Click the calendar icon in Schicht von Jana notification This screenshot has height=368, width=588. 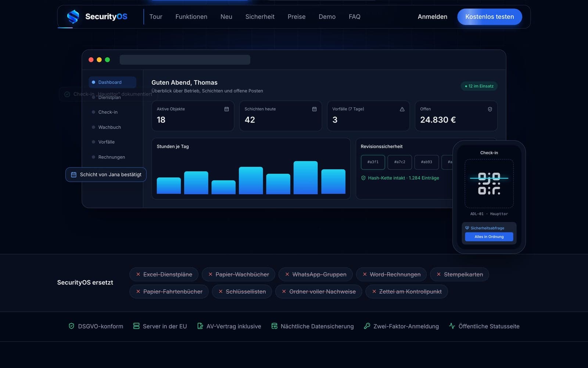click(x=73, y=174)
